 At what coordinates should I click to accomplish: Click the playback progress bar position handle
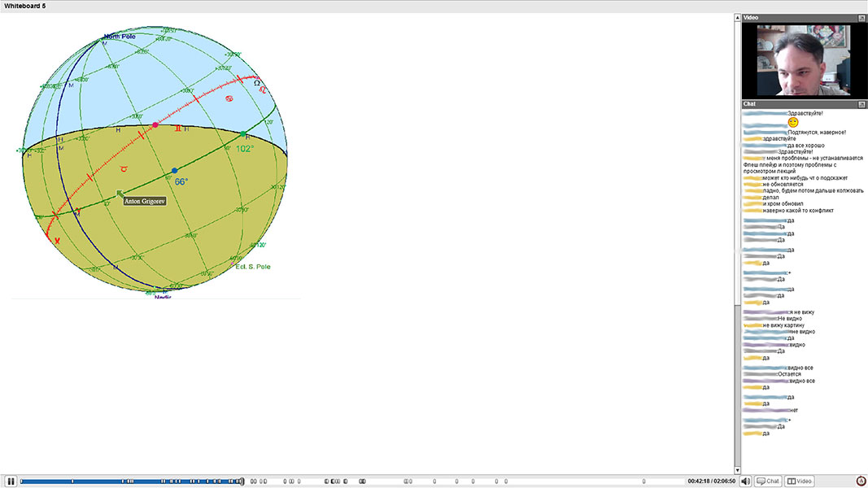click(x=242, y=481)
